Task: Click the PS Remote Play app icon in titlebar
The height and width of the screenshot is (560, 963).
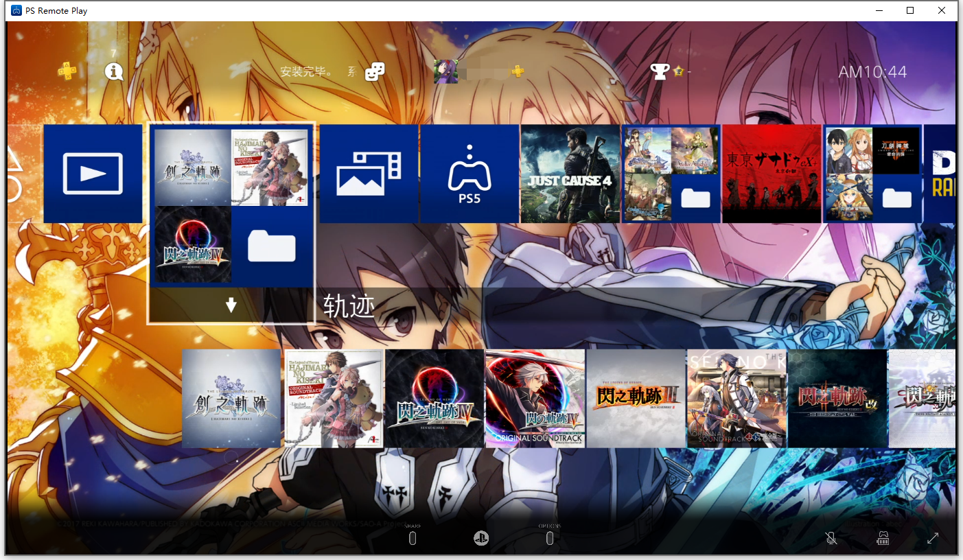Action: tap(16, 10)
